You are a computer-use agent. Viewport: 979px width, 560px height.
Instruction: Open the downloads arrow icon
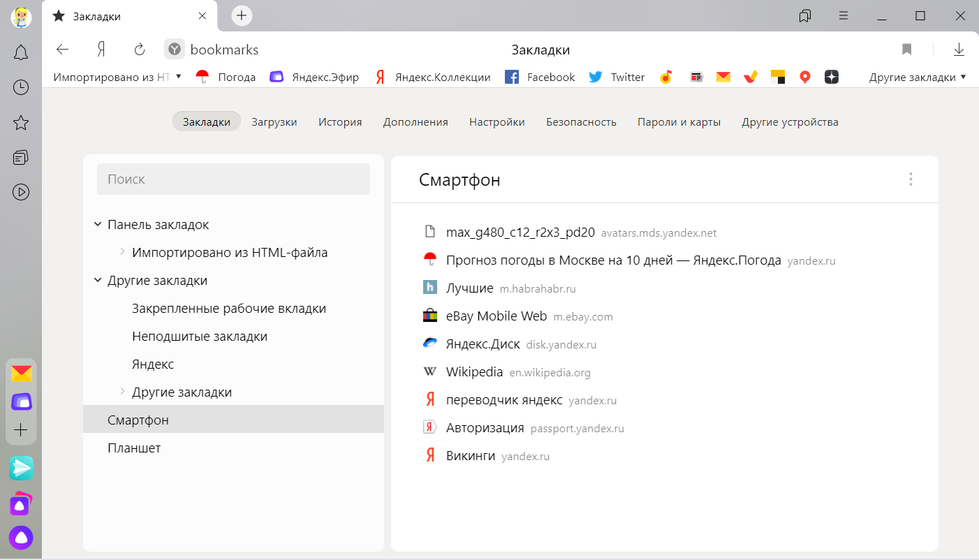click(x=959, y=50)
